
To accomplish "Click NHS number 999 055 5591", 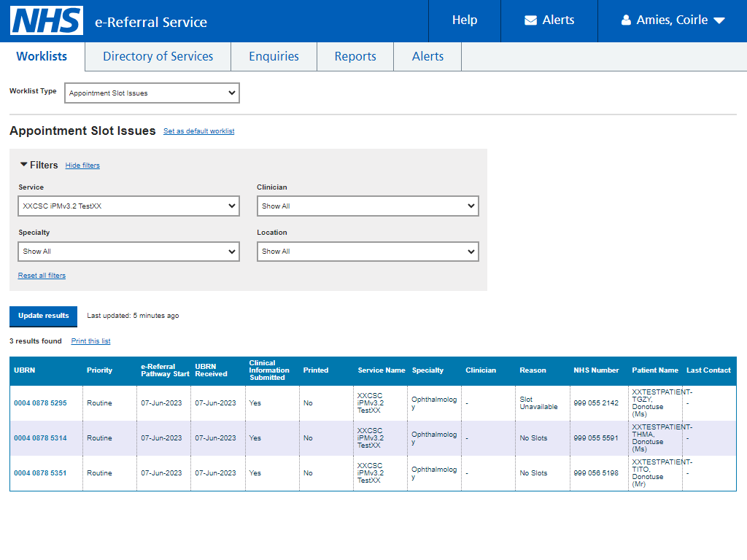I will tap(596, 438).
